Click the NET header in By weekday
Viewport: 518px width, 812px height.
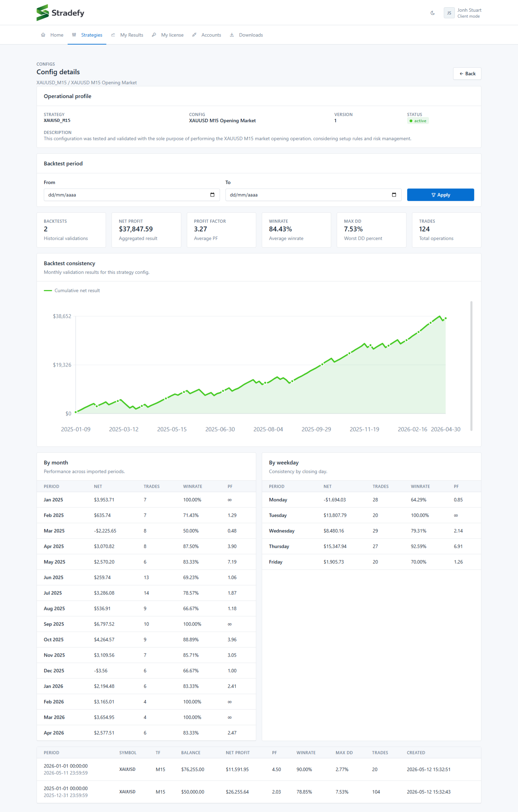click(x=327, y=486)
